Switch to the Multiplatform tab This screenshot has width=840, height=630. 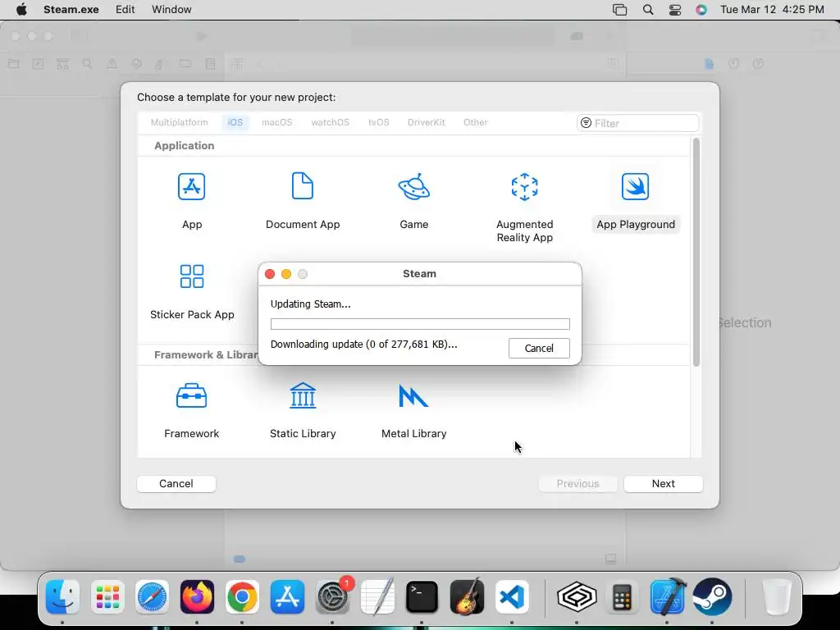click(x=180, y=122)
